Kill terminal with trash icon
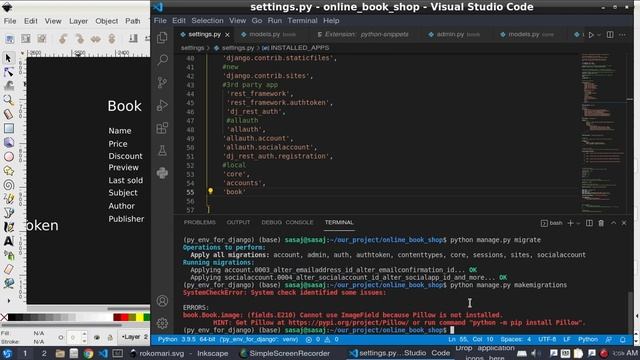 point(601,223)
